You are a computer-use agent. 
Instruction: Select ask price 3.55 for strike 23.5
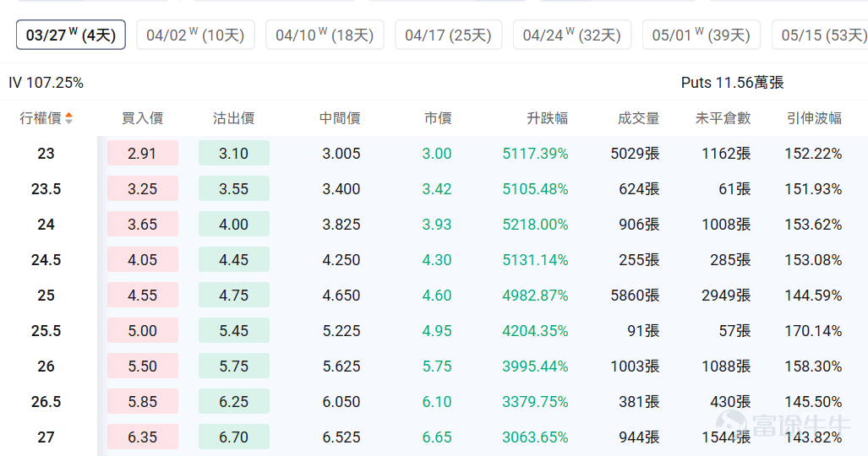click(234, 188)
